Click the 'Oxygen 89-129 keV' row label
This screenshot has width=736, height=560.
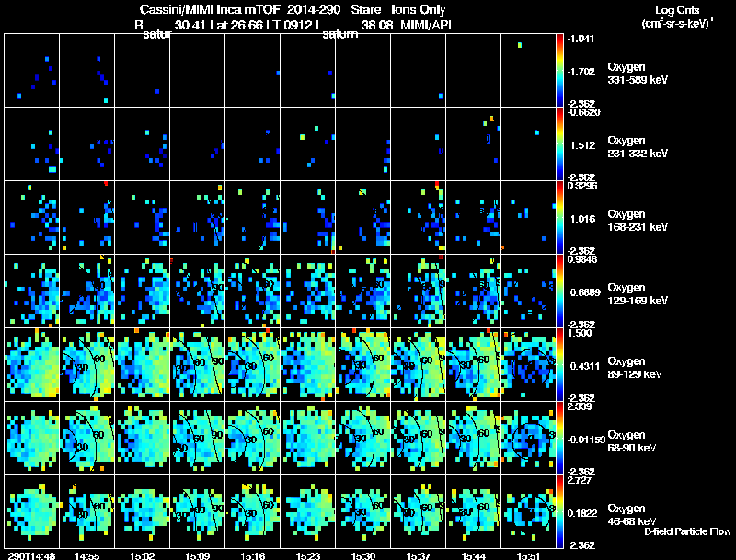point(635,368)
